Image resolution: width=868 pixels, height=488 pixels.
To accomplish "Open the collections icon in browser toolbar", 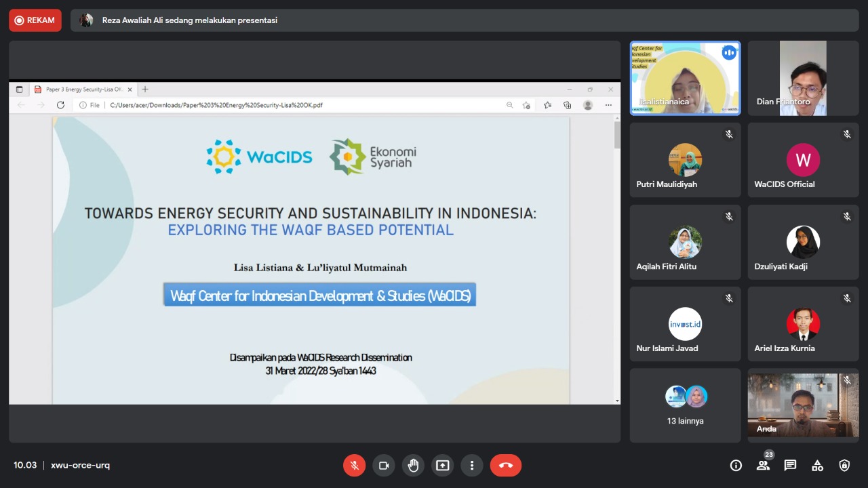I will tap(568, 105).
